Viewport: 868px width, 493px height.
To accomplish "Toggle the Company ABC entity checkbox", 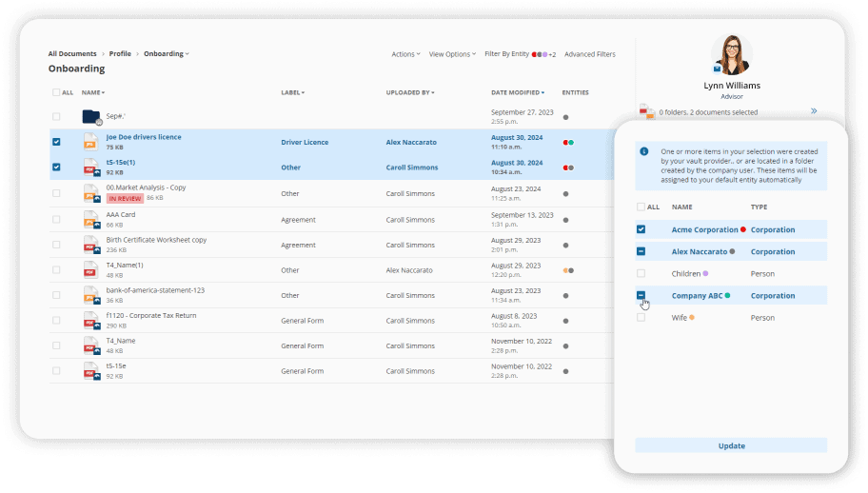I will click(641, 295).
